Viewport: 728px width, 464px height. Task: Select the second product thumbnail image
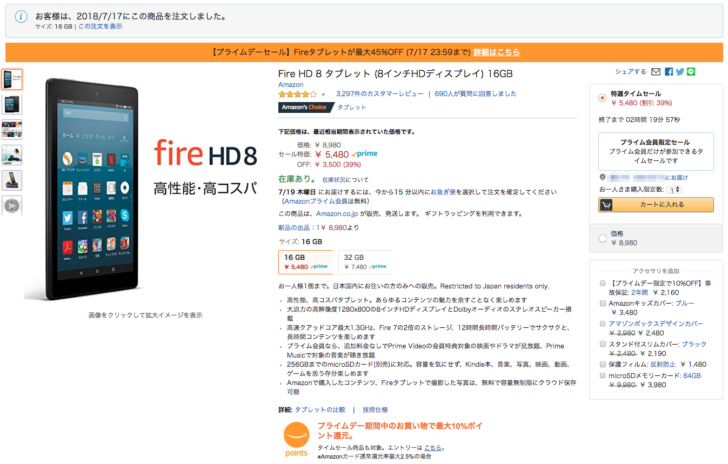[x=12, y=105]
